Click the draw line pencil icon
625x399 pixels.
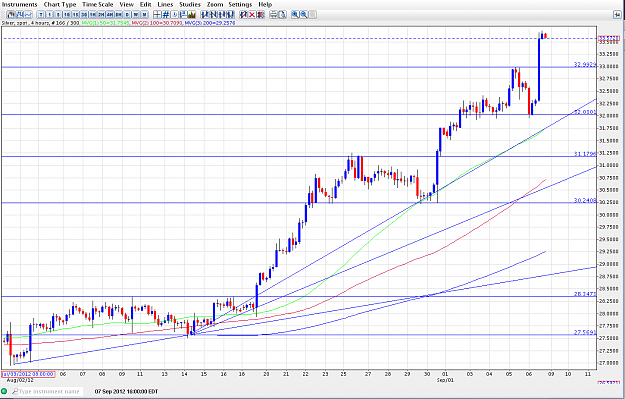243,15
